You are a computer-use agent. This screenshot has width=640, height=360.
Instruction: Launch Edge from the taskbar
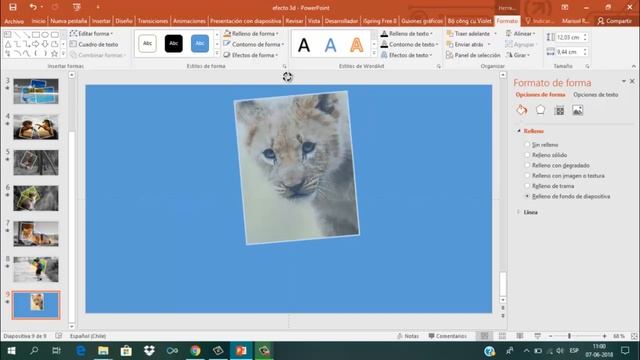(80, 351)
